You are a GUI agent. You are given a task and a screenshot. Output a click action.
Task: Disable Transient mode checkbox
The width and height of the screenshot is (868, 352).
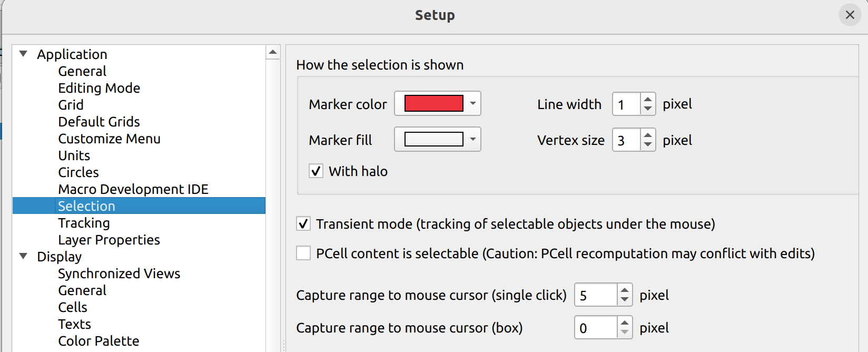click(x=303, y=224)
